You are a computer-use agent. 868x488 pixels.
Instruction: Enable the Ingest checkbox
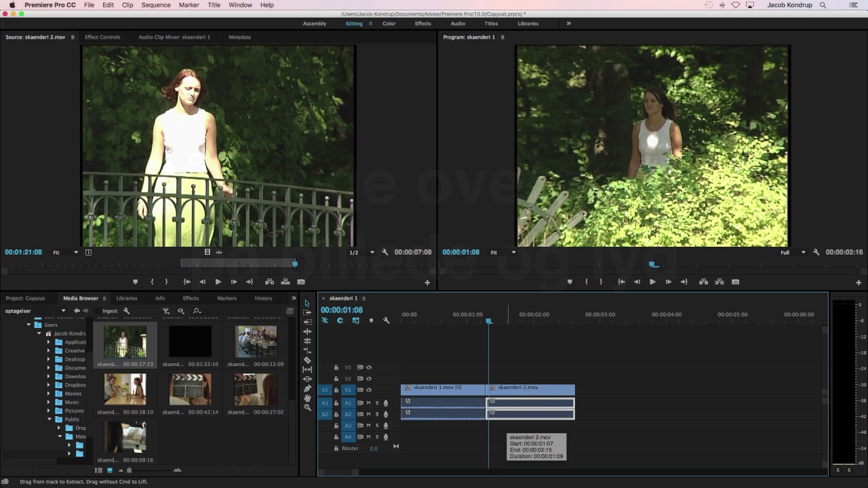(x=97, y=310)
